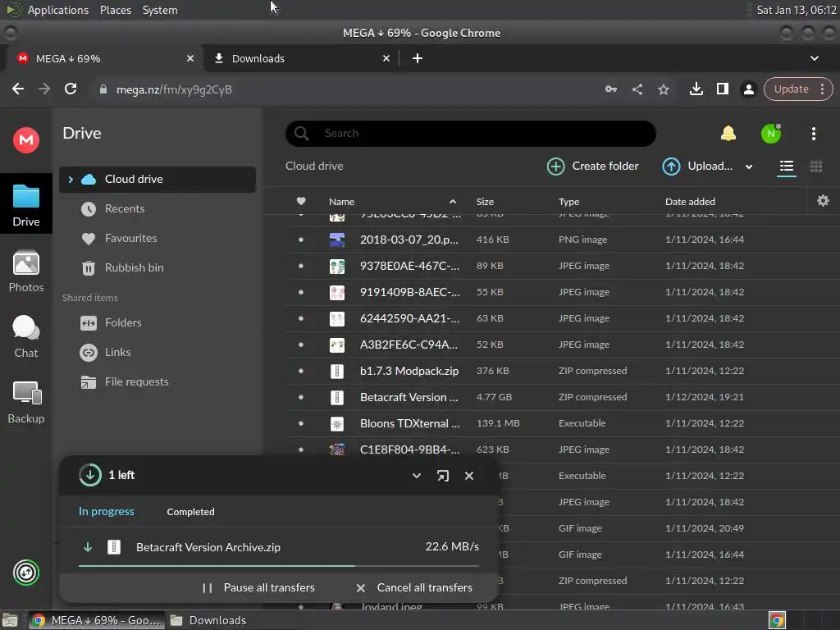840x630 pixels.
Task: Sort files by Type column
Action: point(569,202)
